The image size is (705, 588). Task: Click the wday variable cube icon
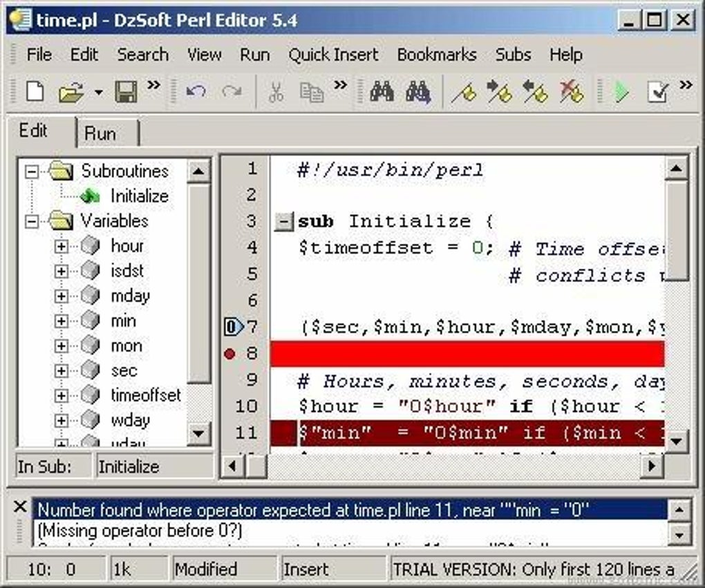tap(91, 419)
